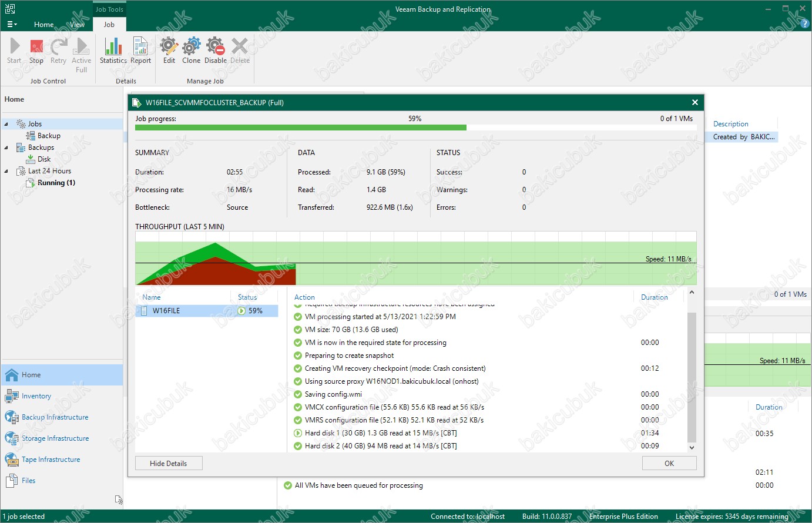
Task: Click 'License expires' status bar entry
Action: coord(732,517)
